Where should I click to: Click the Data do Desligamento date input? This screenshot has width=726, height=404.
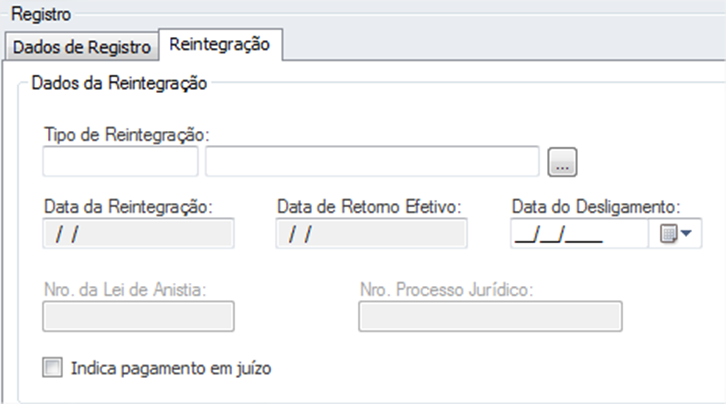[x=579, y=234]
